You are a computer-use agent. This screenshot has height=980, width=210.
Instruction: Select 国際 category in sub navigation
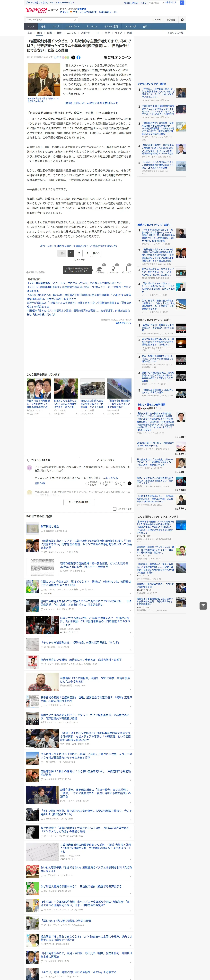49,33
